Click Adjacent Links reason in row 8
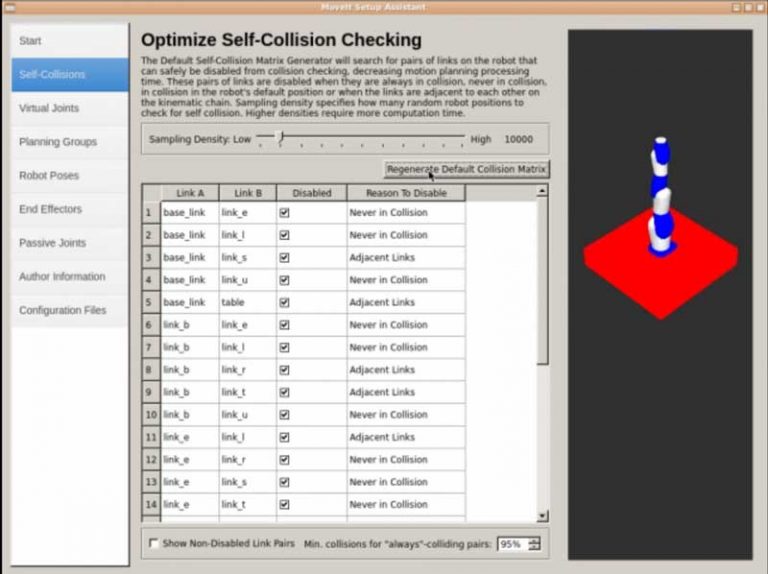Image resolution: width=768 pixels, height=574 pixels. coord(406,370)
